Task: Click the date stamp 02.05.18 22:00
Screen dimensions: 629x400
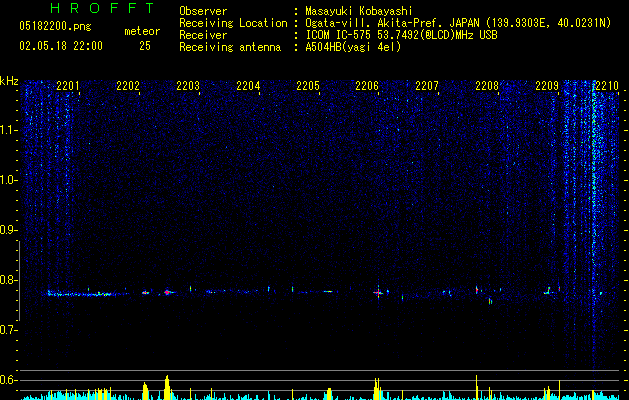Action: point(61,46)
